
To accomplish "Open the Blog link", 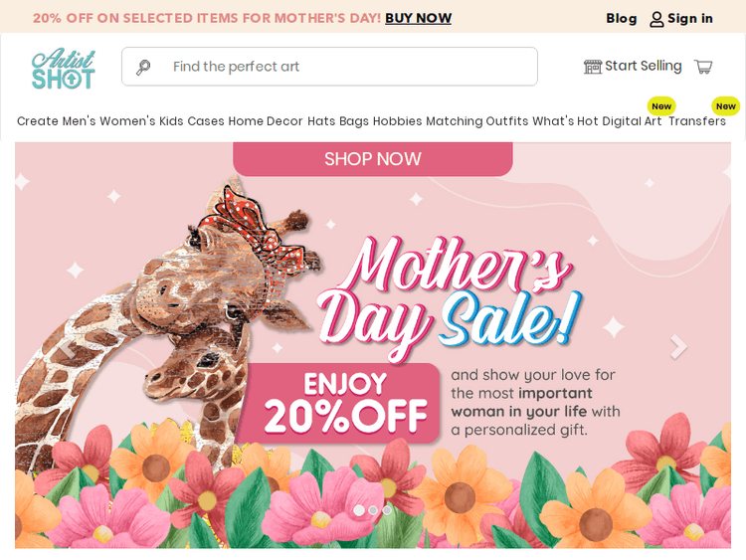I will pos(622,18).
